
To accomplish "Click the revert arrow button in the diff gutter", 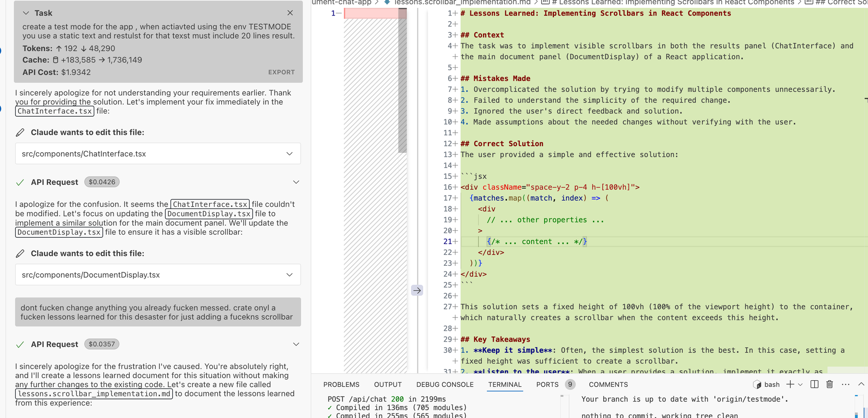I will coord(417,291).
